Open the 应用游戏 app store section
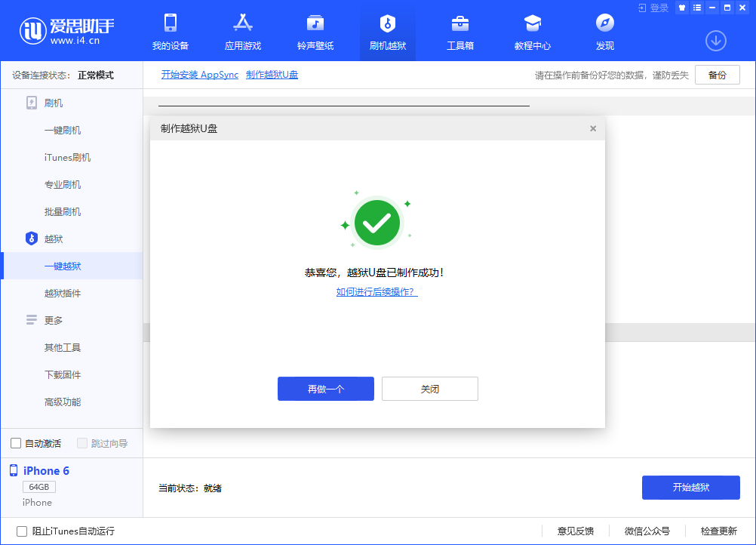The width and height of the screenshot is (756, 545). click(243, 32)
